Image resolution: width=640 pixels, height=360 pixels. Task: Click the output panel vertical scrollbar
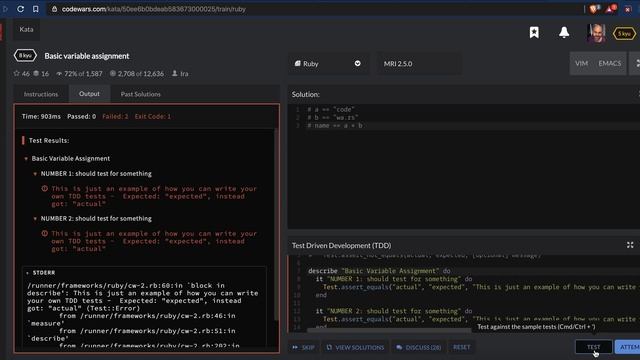click(x=276, y=224)
